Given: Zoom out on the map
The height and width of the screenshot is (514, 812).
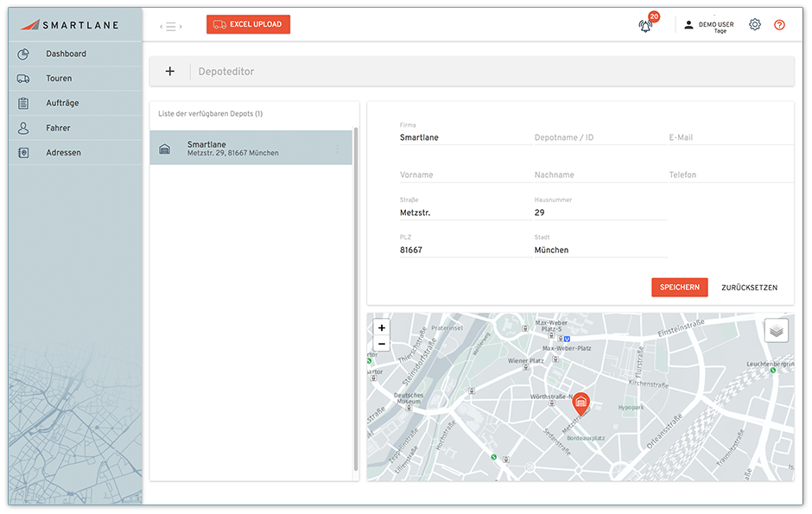Looking at the screenshot, I should coord(382,343).
